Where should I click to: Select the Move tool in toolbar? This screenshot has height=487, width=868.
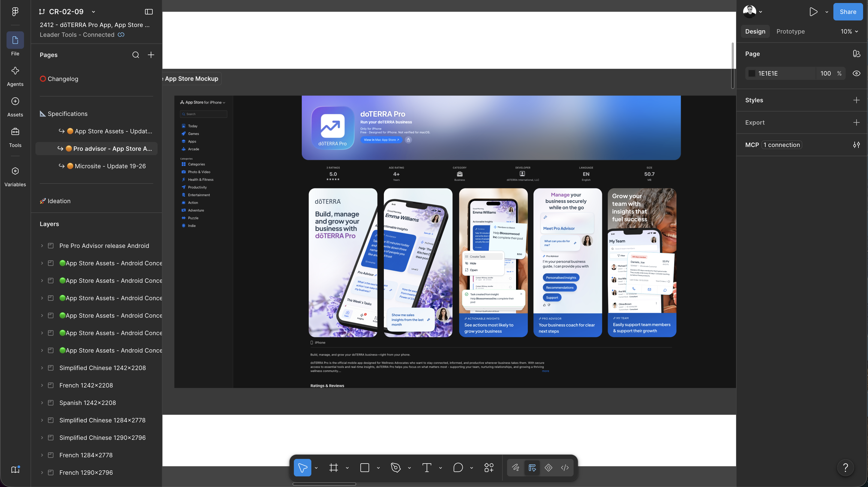tap(302, 467)
